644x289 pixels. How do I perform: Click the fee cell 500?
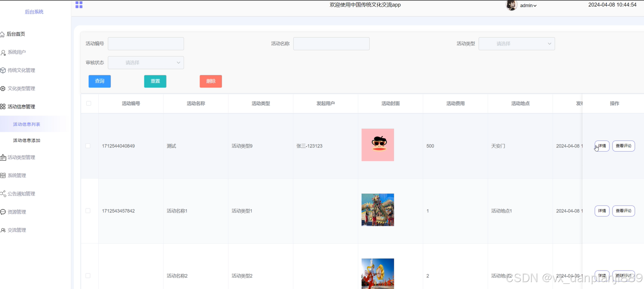tap(430, 146)
